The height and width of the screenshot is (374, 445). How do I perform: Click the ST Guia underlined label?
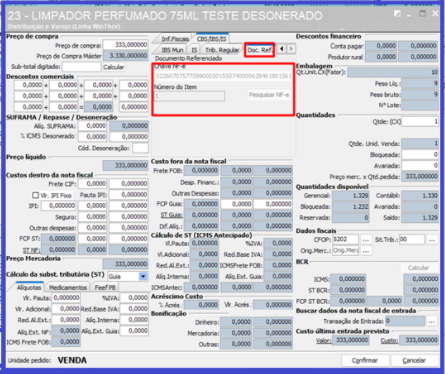pyautogui.click(x=171, y=215)
